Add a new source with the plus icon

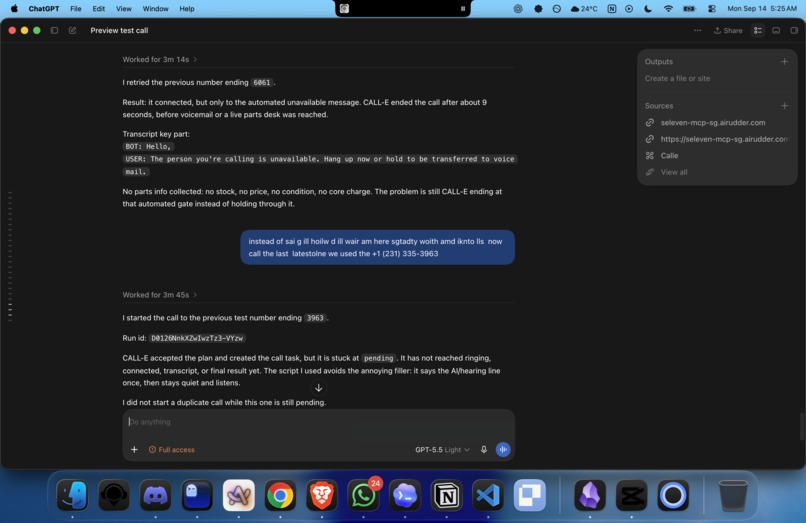[x=784, y=106]
